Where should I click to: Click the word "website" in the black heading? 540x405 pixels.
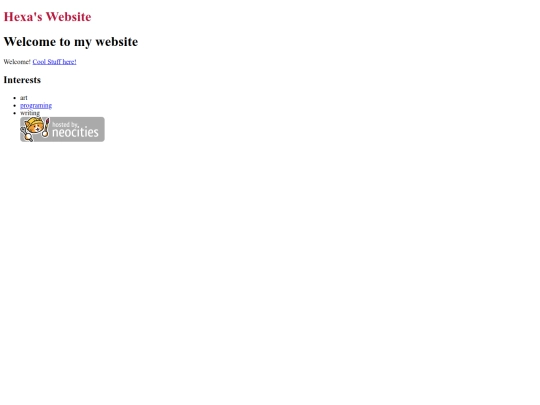pos(117,42)
